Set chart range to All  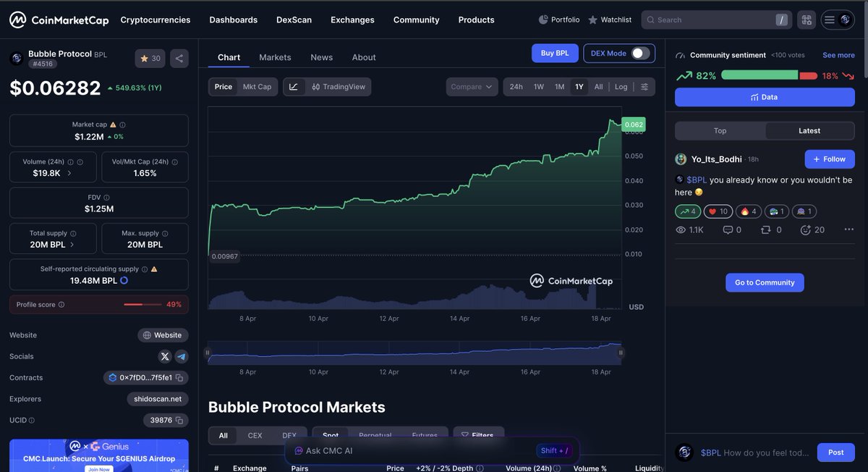[x=598, y=87]
